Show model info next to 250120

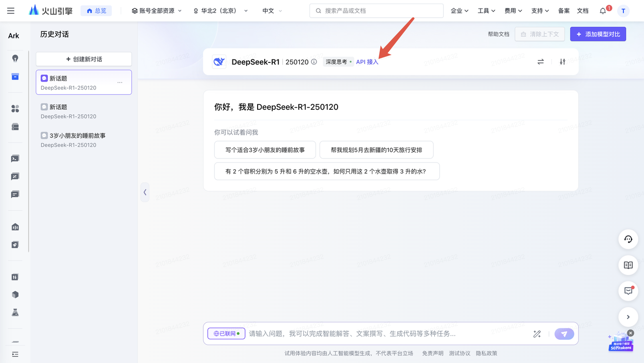(314, 62)
